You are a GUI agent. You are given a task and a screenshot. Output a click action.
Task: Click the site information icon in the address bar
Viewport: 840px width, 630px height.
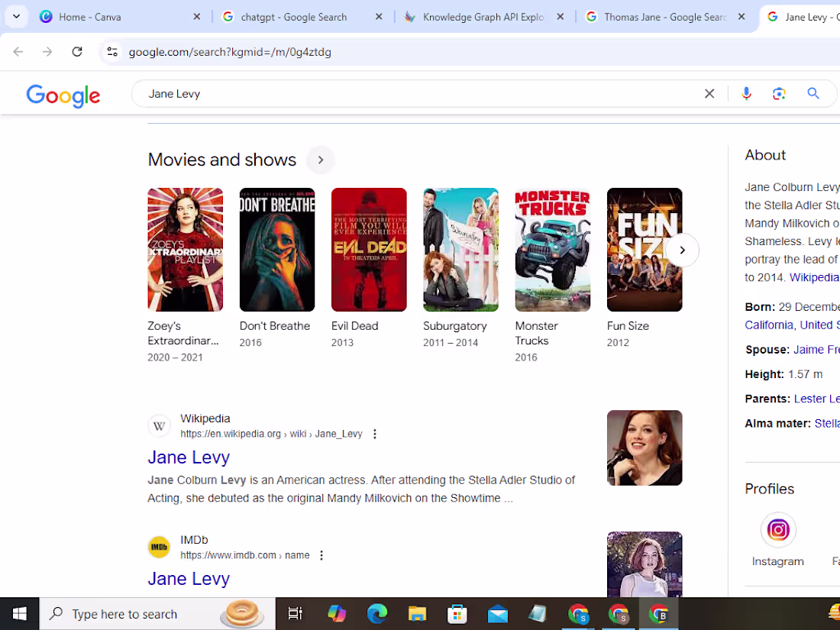coord(111,52)
